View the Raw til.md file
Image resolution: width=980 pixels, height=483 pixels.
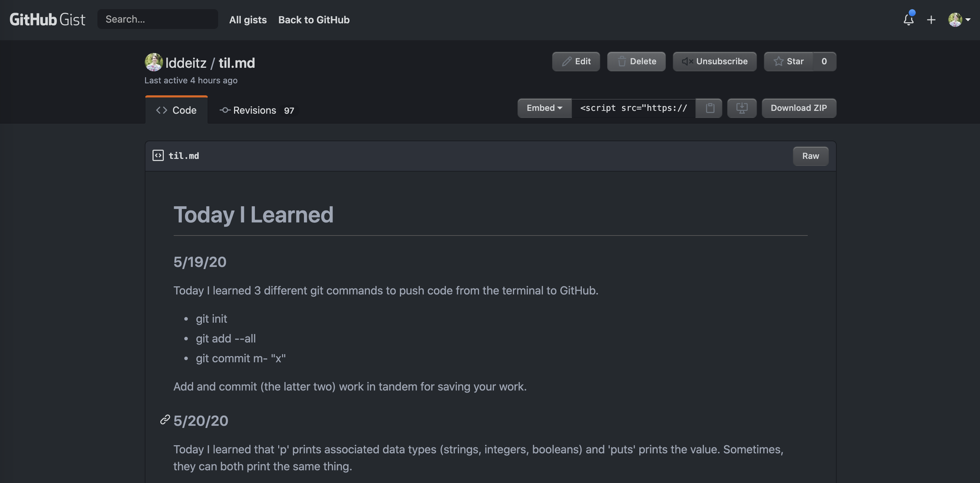pos(810,156)
